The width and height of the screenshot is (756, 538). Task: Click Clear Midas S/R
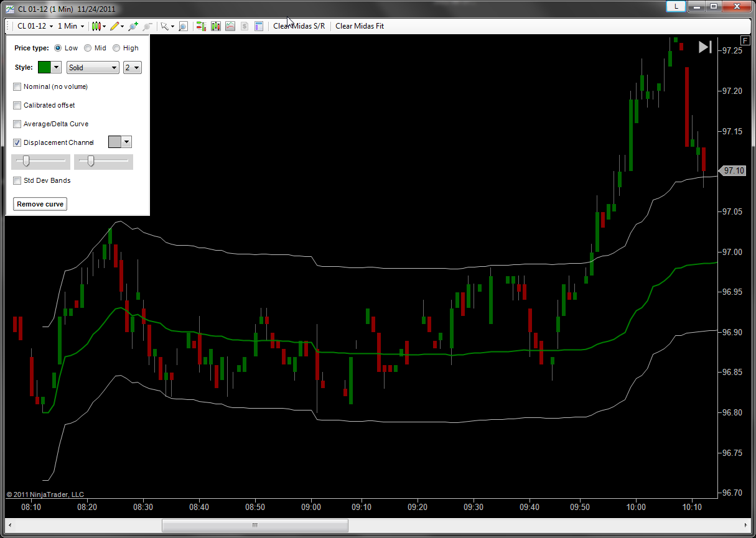coord(299,26)
